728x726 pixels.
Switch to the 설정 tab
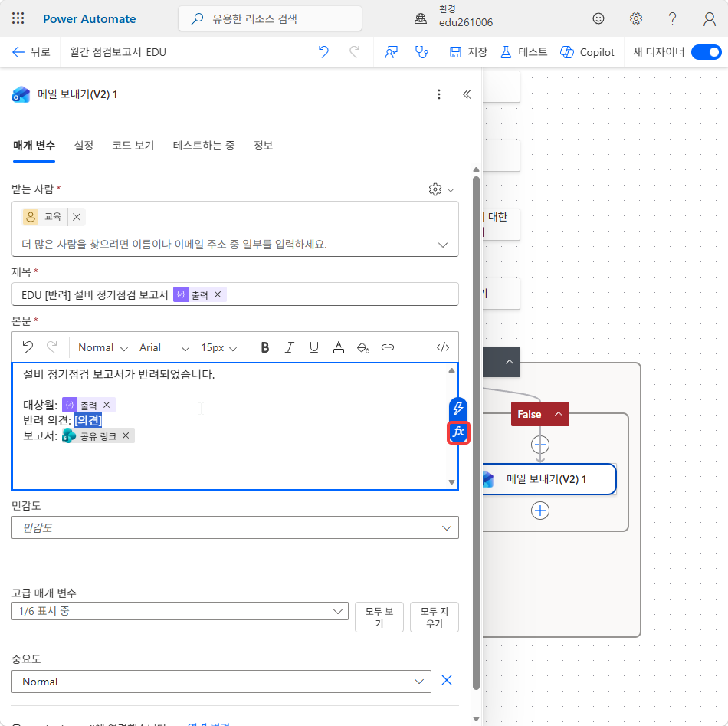(x=84, y=146)
